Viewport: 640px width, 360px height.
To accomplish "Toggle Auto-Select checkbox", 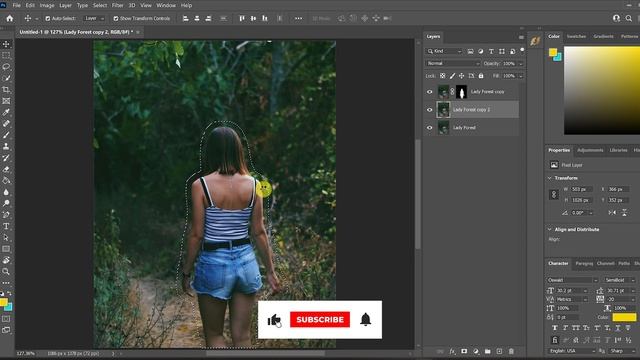I will (x=48, y=18).
